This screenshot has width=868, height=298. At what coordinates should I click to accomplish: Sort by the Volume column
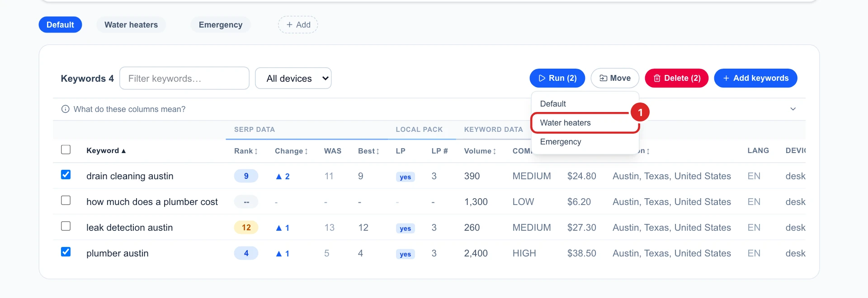click(x=480, y=151)
